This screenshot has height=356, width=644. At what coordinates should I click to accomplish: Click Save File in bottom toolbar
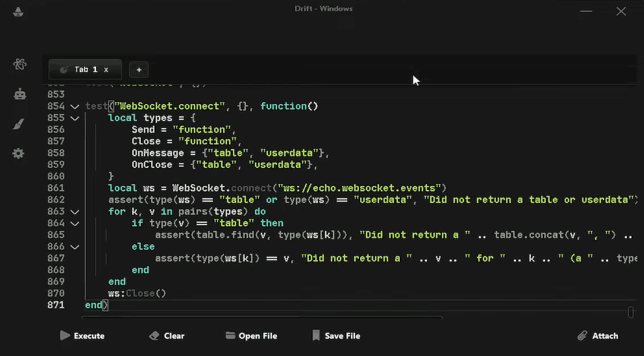(x=336, y=336)
